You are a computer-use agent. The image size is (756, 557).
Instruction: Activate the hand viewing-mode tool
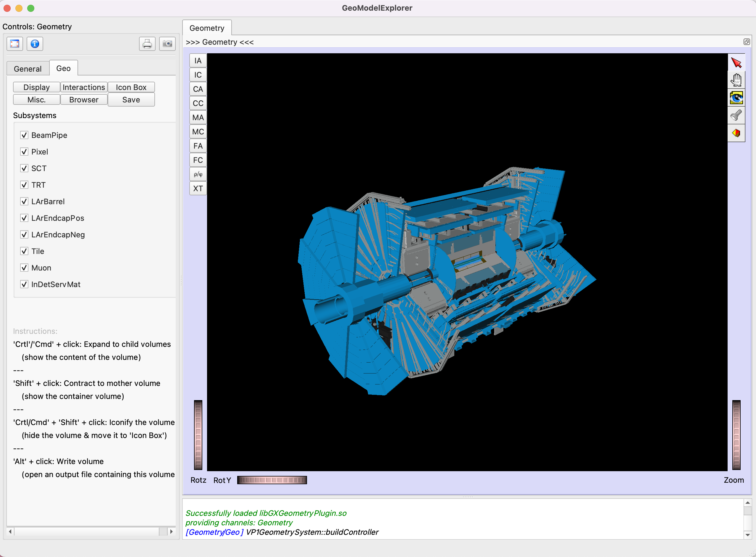tap(736, 80)
